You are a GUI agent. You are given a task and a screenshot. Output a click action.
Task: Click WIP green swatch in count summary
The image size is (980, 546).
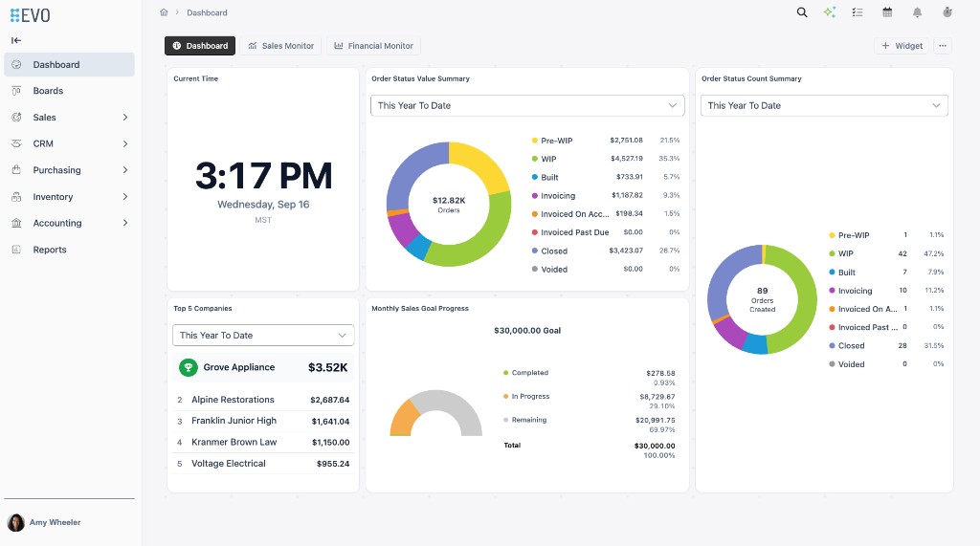click(832, 253)
